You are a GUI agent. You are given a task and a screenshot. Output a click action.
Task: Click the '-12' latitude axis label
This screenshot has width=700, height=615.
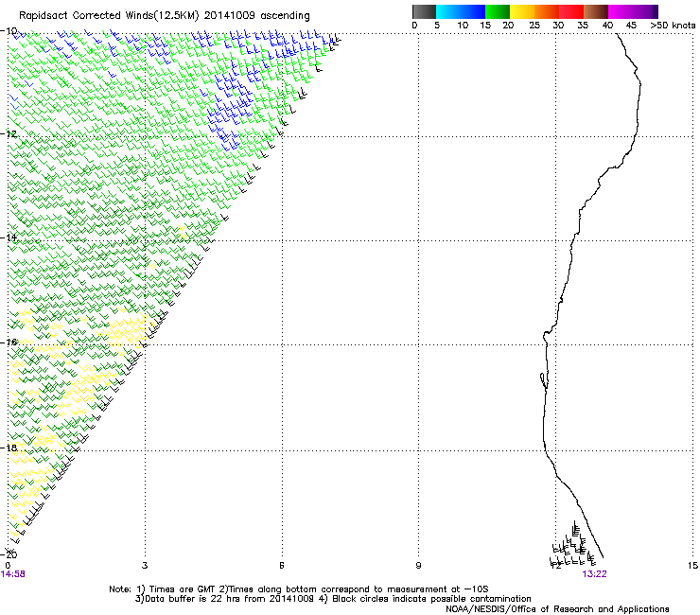pyautogui.click(x=9, y=134)
